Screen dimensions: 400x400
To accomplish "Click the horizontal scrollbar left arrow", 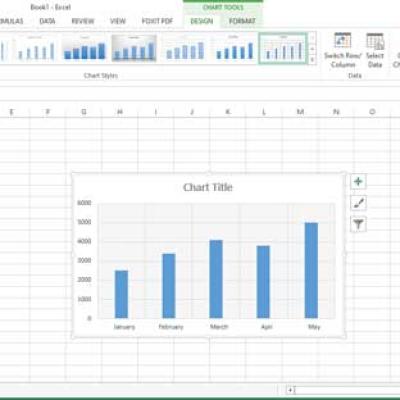I will [x=290, y=390].
